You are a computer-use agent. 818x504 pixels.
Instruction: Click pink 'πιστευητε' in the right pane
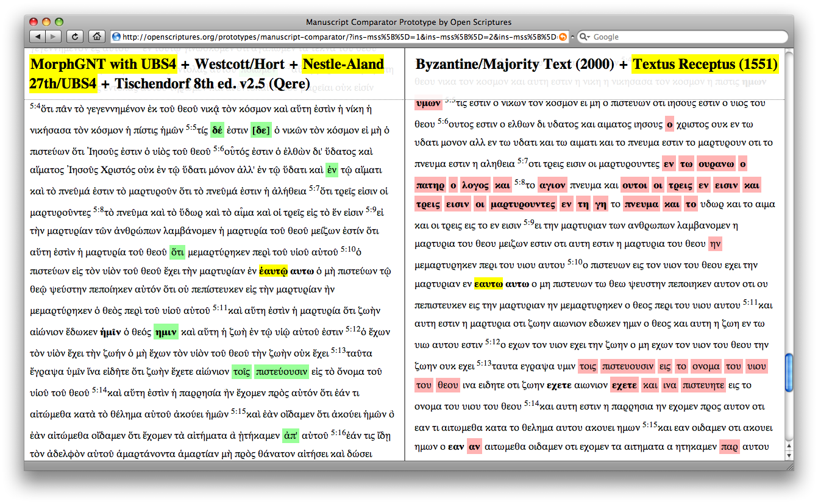[x=703, y=385]
